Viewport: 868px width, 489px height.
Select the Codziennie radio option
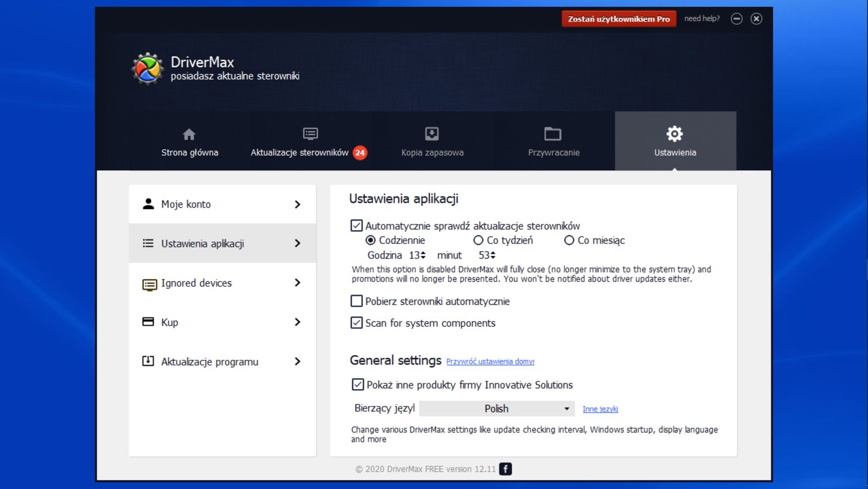pyautogui.click(x=370, y=240)
